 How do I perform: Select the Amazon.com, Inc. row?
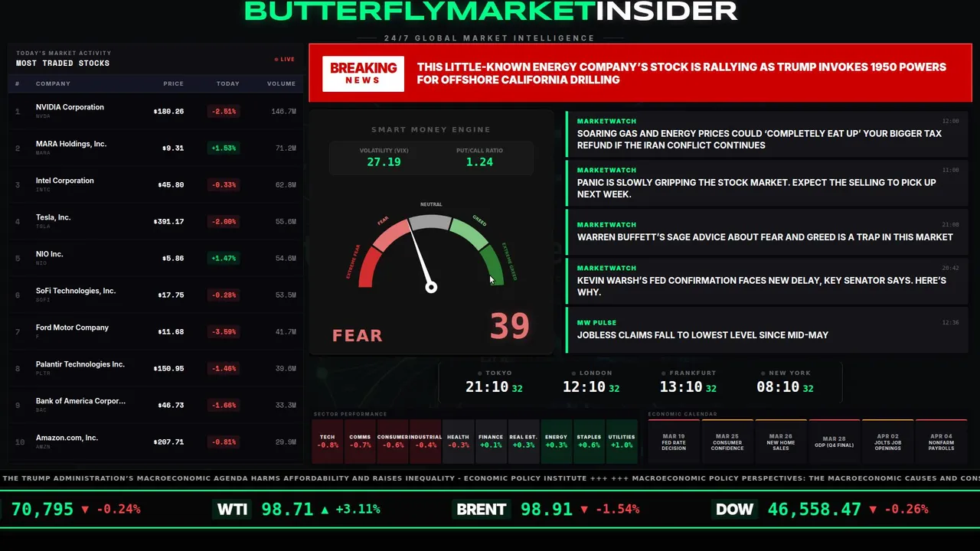click(x=156, y=442)
